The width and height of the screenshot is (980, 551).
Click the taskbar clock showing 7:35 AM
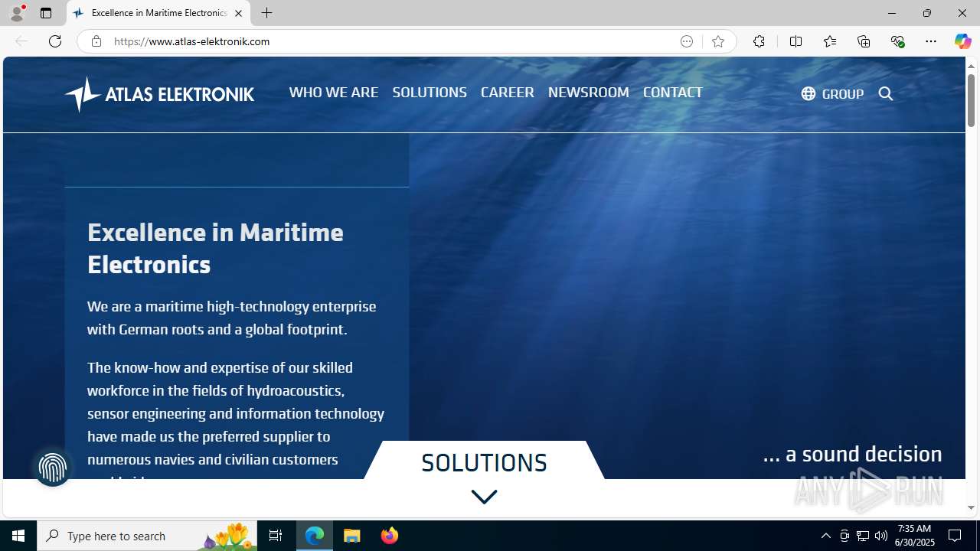(x=914, y=535)
